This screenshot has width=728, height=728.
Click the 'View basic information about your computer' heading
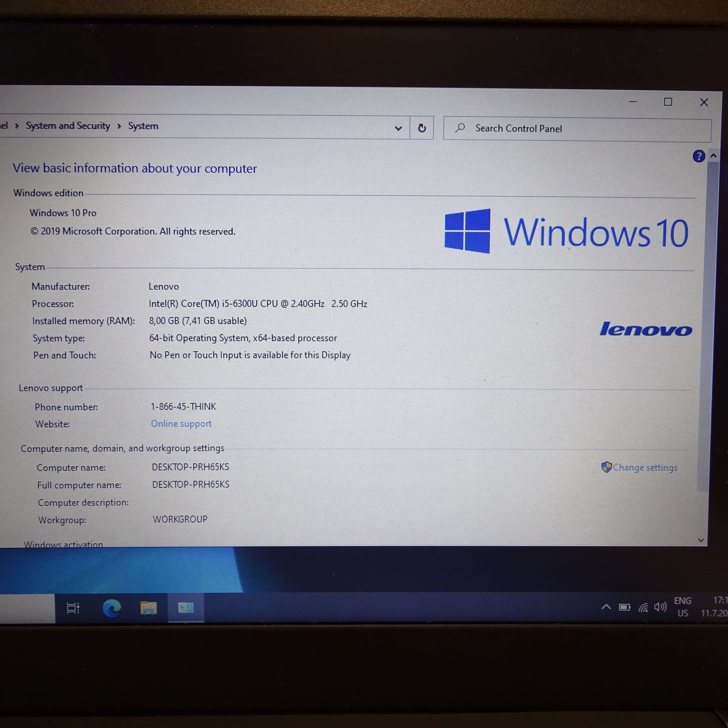[x=135, y=168]
